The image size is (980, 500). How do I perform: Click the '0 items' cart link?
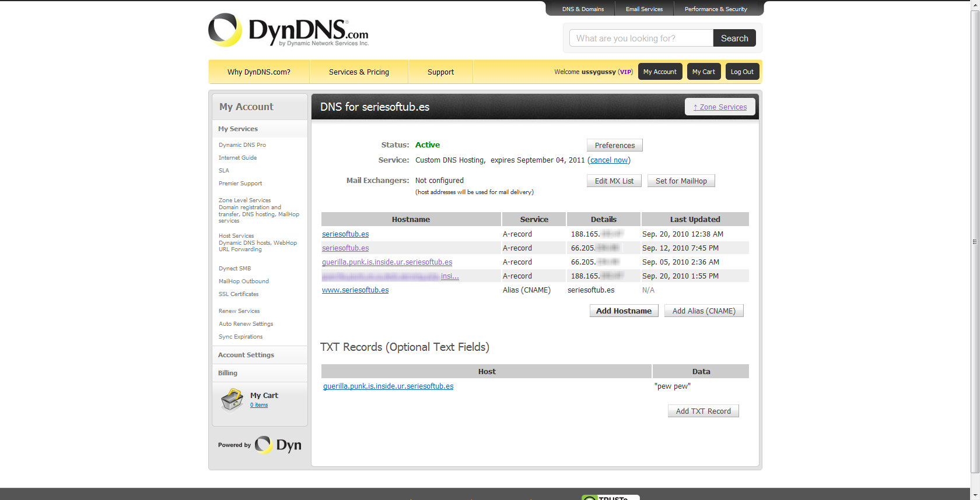[259, 405]
